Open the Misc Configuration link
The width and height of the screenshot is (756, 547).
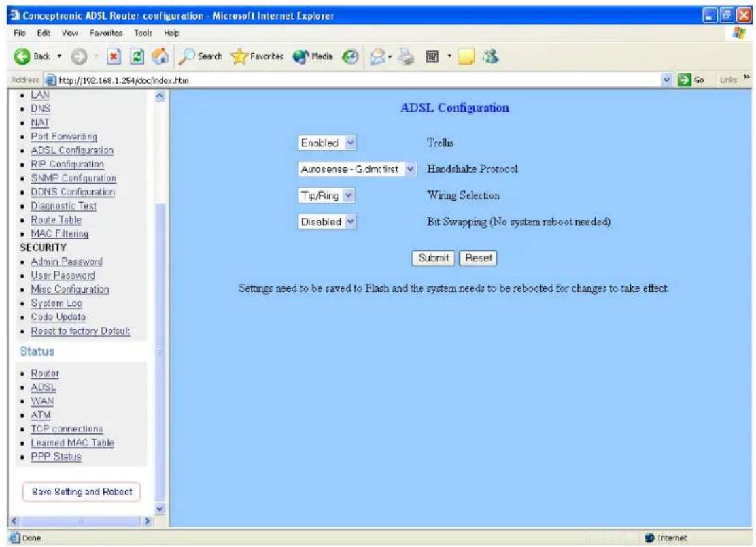tap(70, 289)
